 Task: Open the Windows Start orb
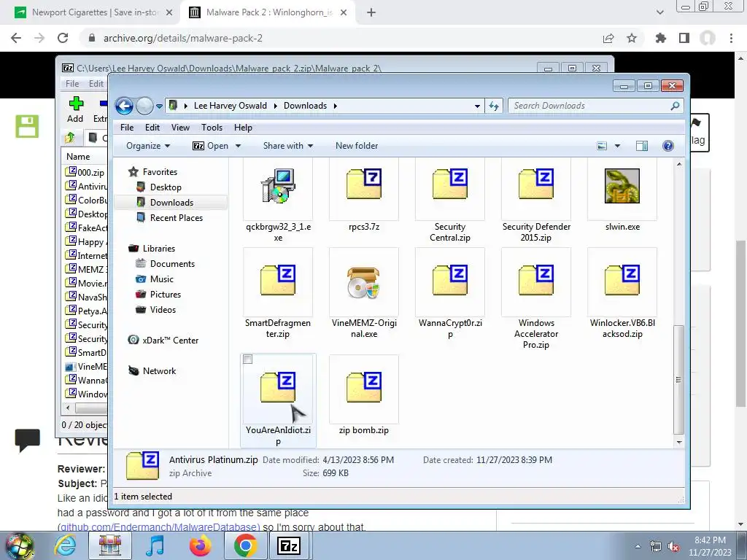click(19, 545)
